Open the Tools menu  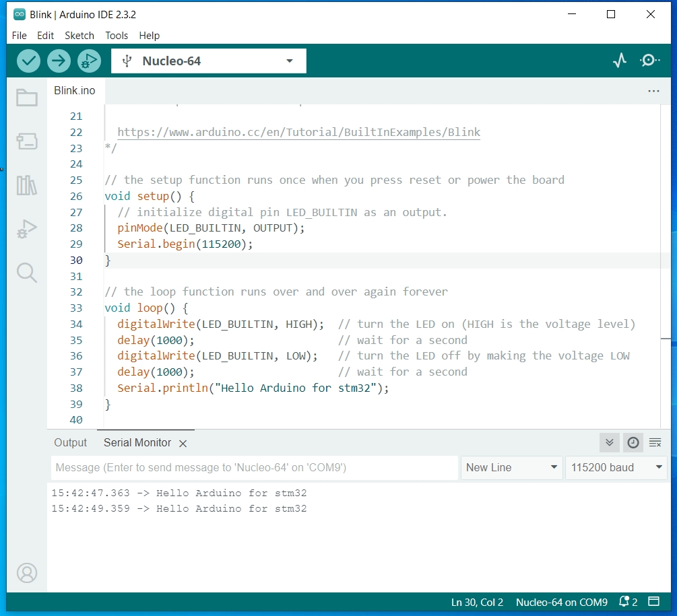[117, 36]
